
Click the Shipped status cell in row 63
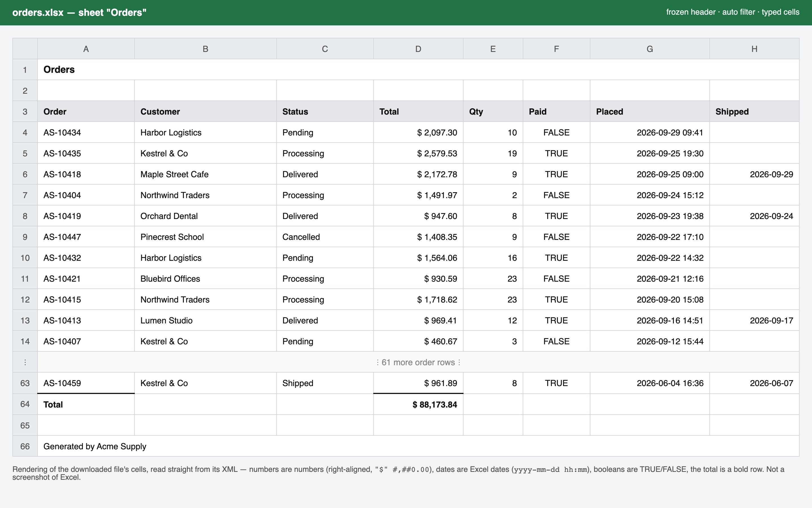325,383
